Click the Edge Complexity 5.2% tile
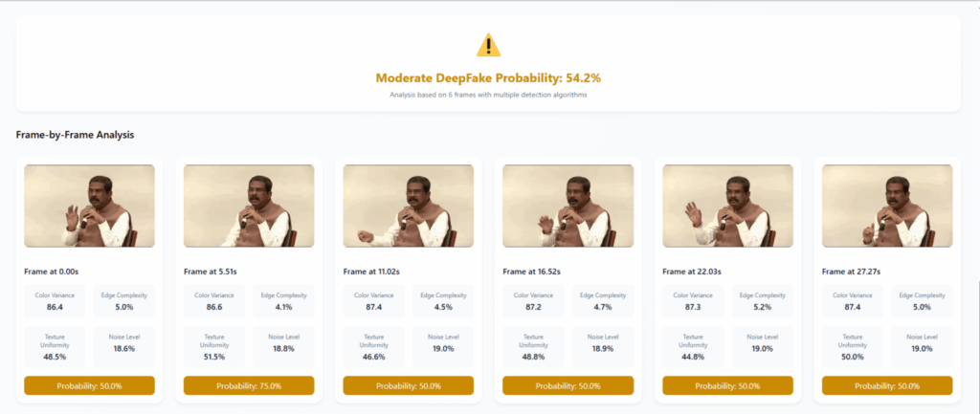980x414 pixels. click(x=763, y=301)
